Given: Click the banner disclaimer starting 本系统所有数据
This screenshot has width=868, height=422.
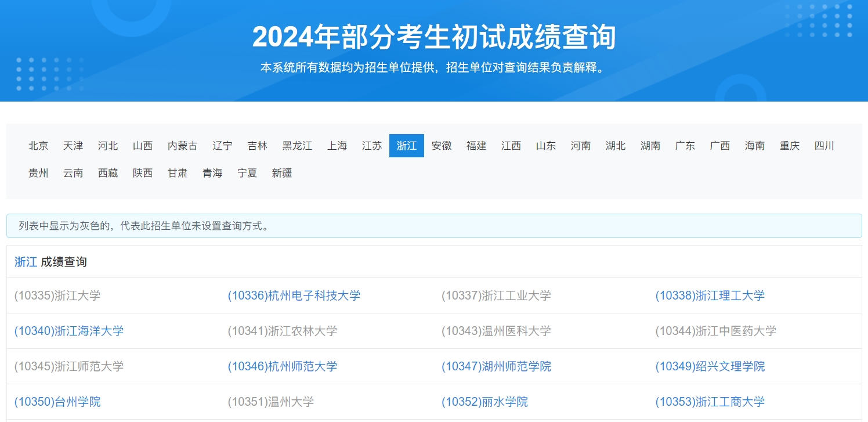Looking at the screenshot, I should pyautogui.click(x=434, y=67).
